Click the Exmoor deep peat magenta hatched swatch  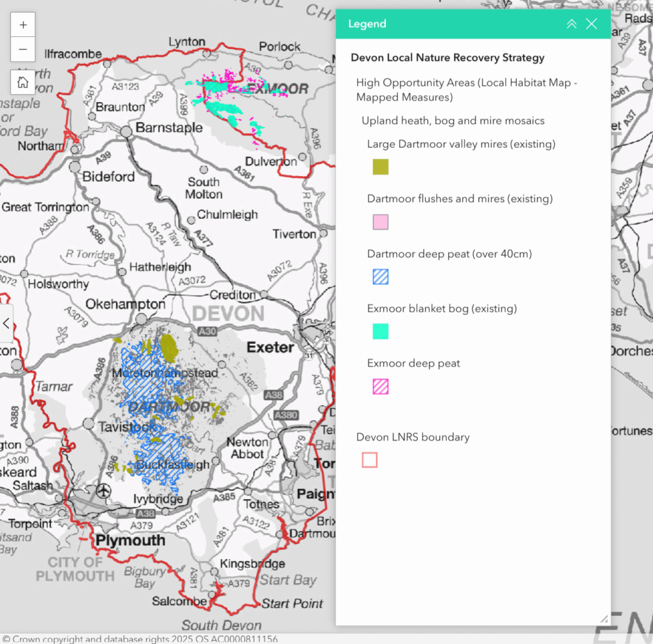click(x=381, y=386)
